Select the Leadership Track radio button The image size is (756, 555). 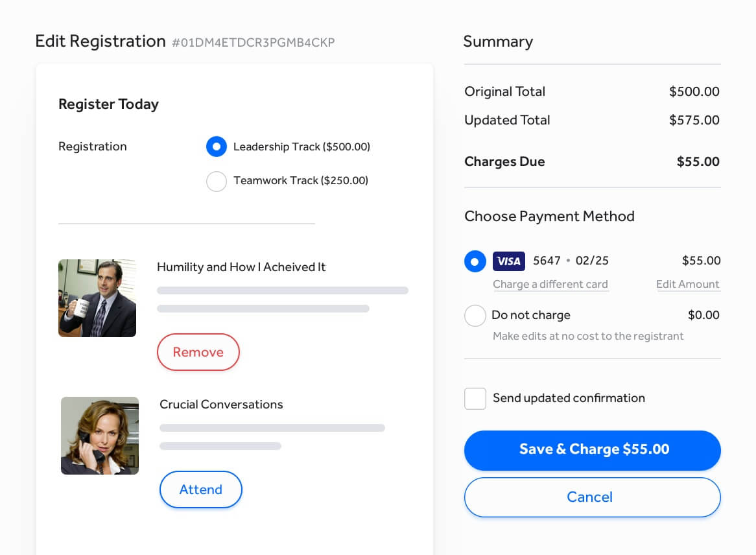click(217, 147)
